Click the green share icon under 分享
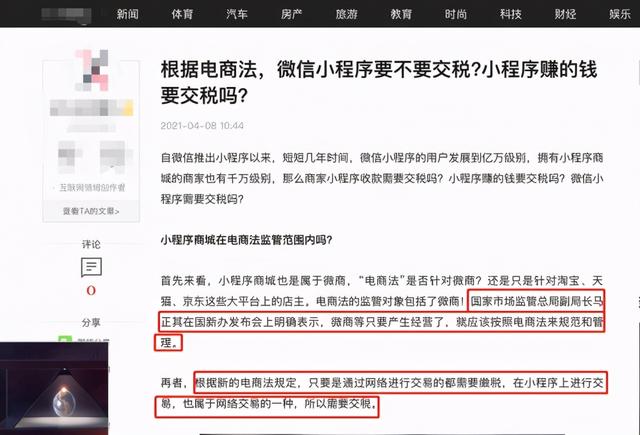Screen dimensions: 640x435 click(65, 339)
